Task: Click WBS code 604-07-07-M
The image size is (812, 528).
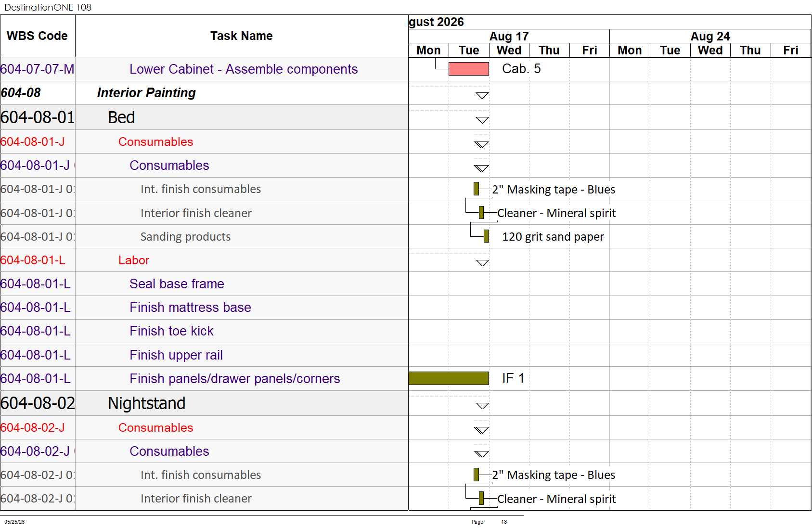Action: [x=38, y=69]
